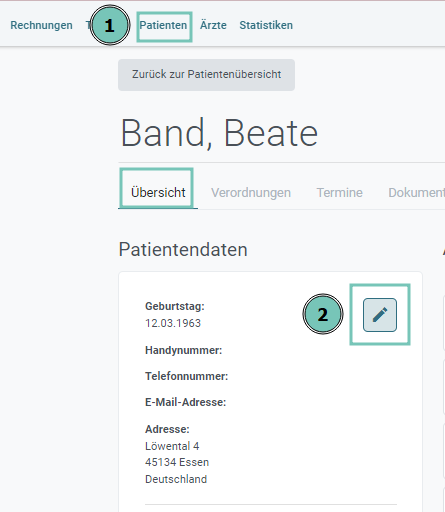Switch to the Verordnungen tab
The image size is (445, 512).
251,193
